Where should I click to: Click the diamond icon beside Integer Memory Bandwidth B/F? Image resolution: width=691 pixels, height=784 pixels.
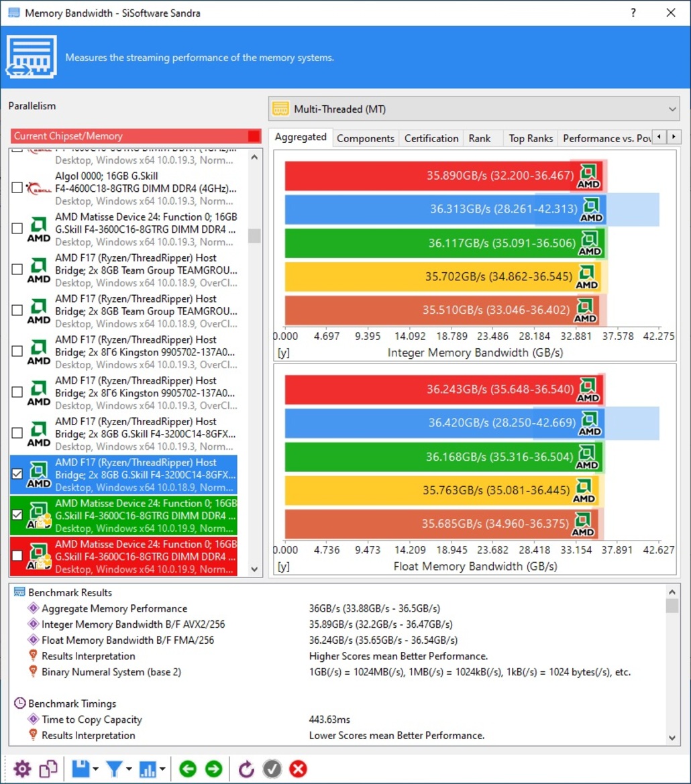(34, 624)
